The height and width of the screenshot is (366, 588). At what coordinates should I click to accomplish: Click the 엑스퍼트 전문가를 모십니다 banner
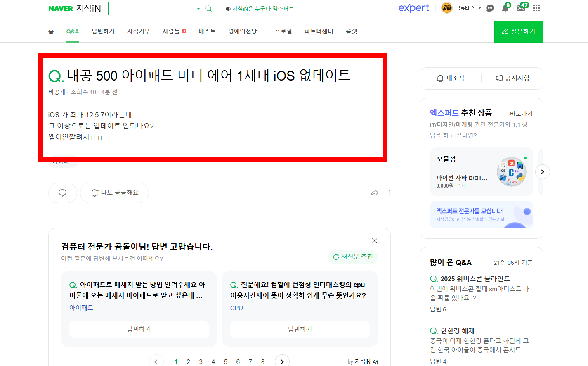pos(482,215)
